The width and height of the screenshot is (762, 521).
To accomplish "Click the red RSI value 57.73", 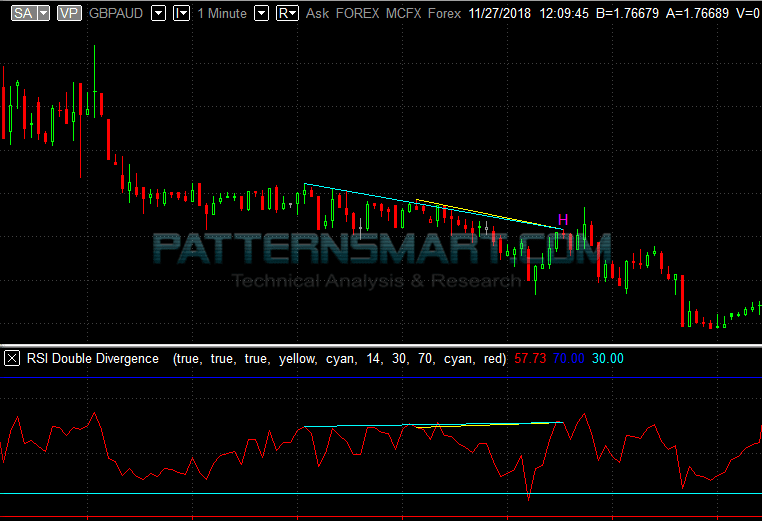I will 530,359.
